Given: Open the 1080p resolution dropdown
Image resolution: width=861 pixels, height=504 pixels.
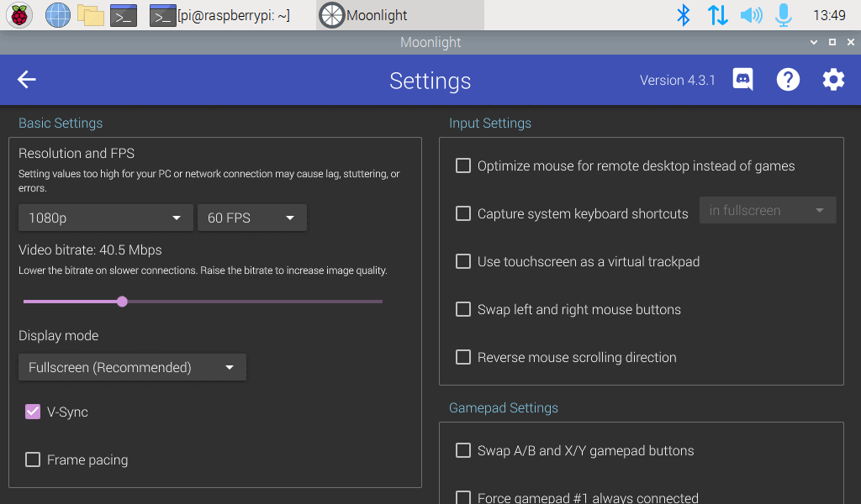Looking at the screenshot, I should [105, 217].
